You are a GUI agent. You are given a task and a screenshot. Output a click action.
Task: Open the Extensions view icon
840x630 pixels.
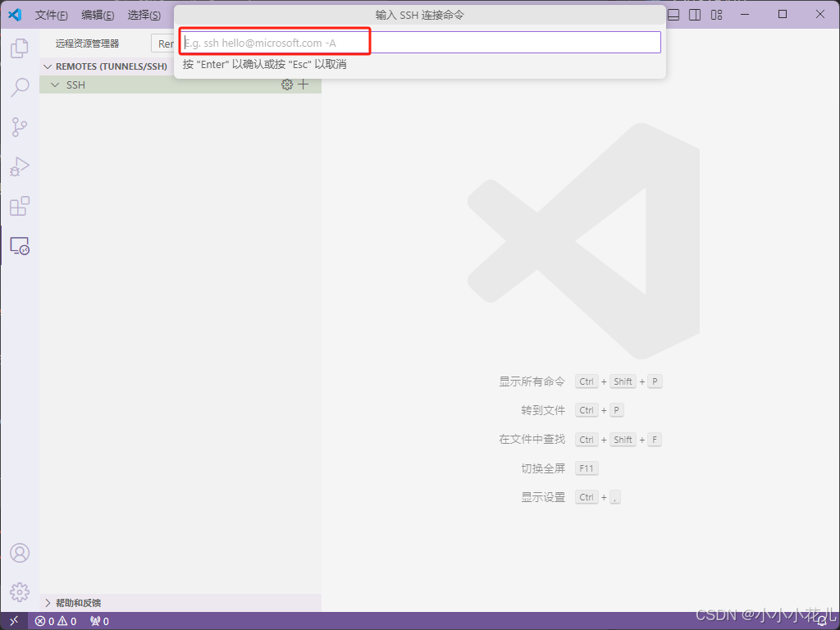[20, 206]
